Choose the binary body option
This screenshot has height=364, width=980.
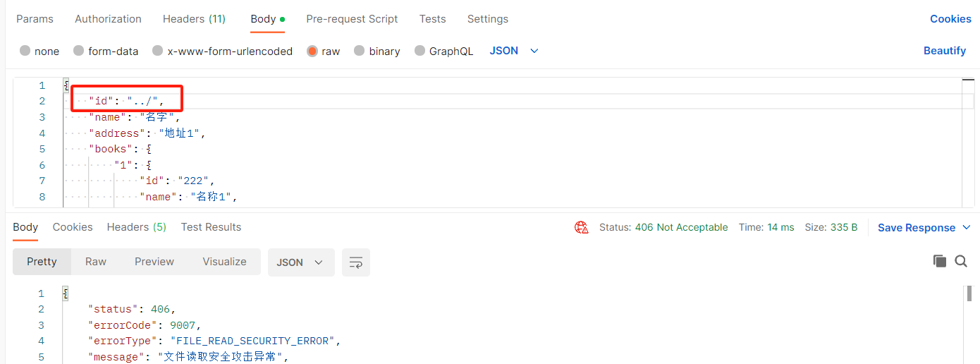(360, 51)
